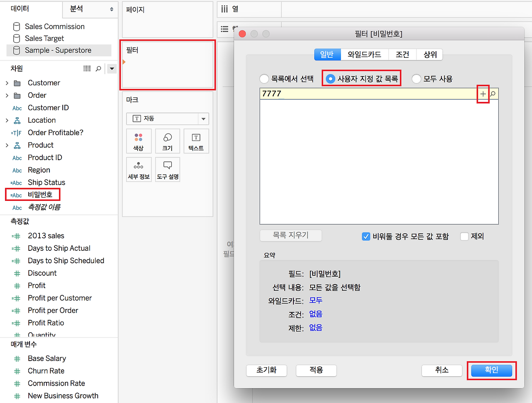Enable the Exclude checkbox
The image size is (532, 403).
(464, 237)
